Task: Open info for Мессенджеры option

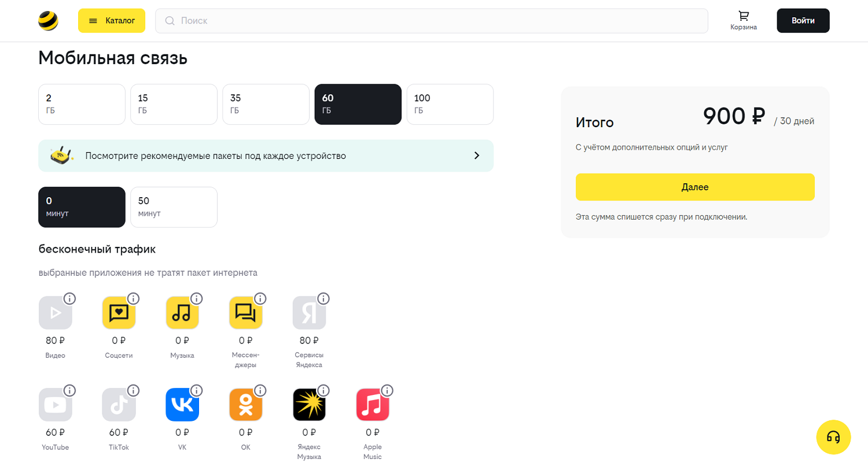Action: coord(260,298)
